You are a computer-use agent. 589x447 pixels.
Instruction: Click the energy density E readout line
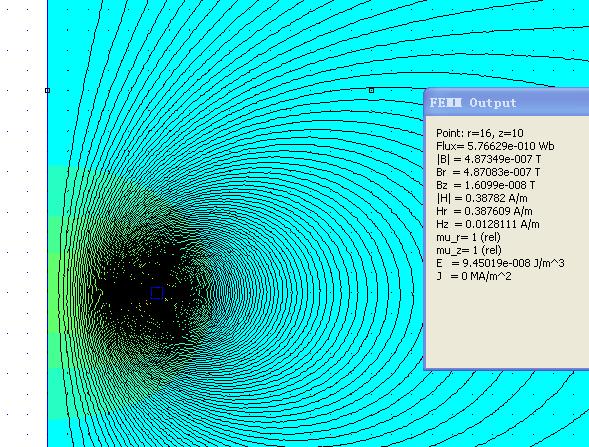click(x=500, y=263)
